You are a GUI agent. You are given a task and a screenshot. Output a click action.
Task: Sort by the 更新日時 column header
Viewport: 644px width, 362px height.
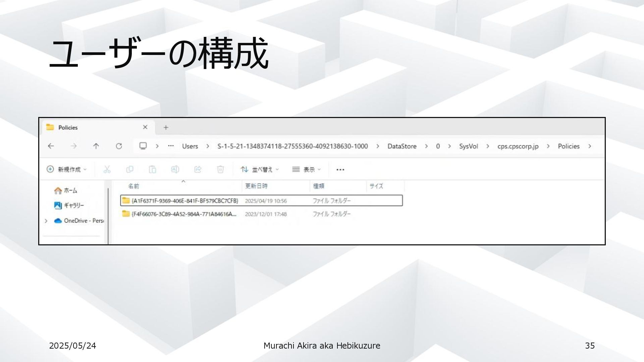[x=256, y=186]
